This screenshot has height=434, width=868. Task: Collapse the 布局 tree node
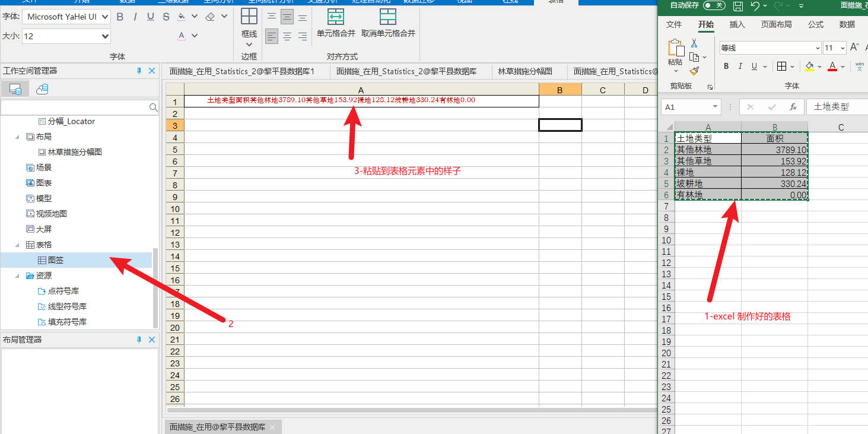click(x=17, y=137)
